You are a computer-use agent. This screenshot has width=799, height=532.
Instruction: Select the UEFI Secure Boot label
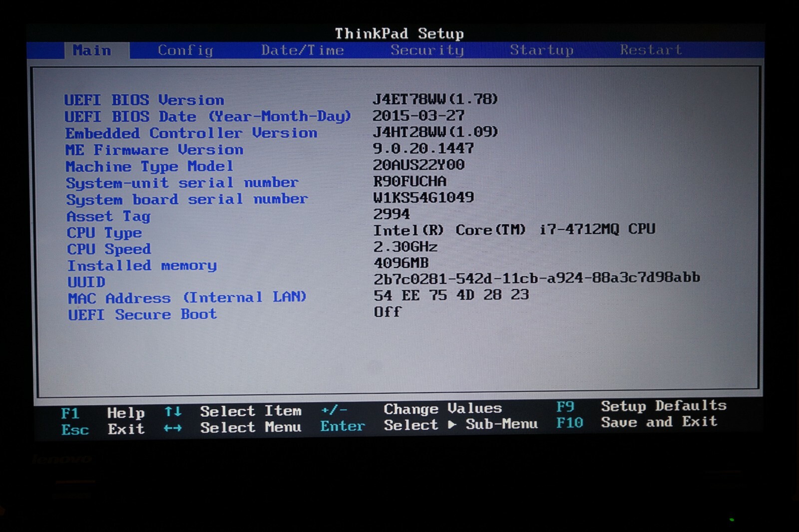(142, 314)
